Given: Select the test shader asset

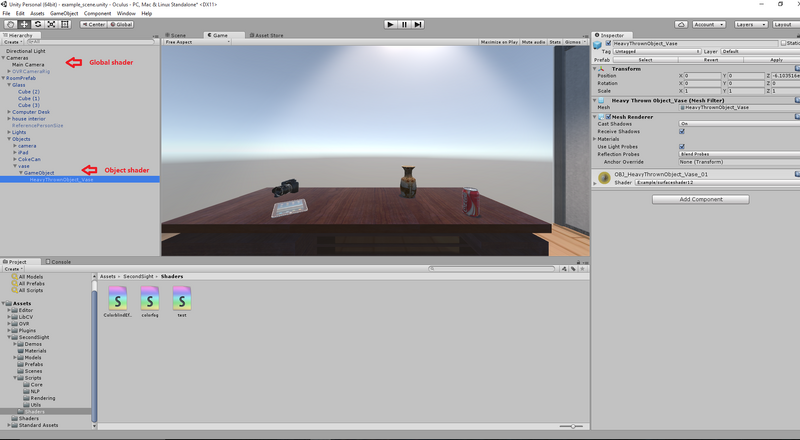Looking at the screenshot, I should [182, 301].
